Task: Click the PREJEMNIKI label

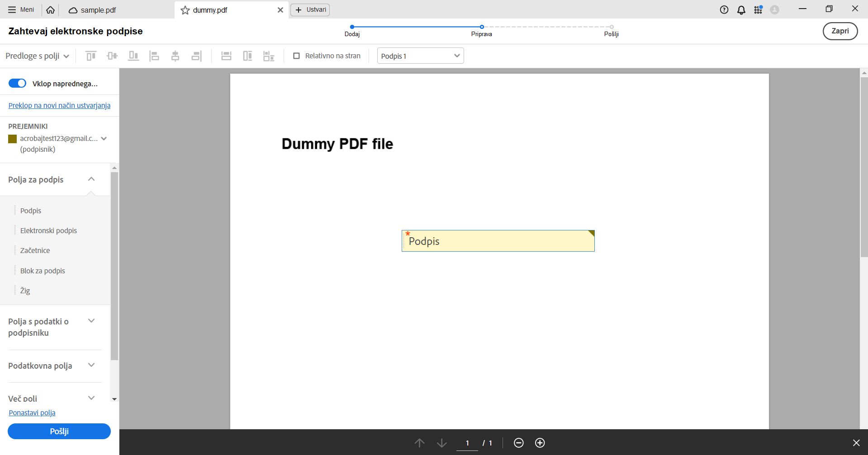Action: pyautogui.click(x=28, y=127)
